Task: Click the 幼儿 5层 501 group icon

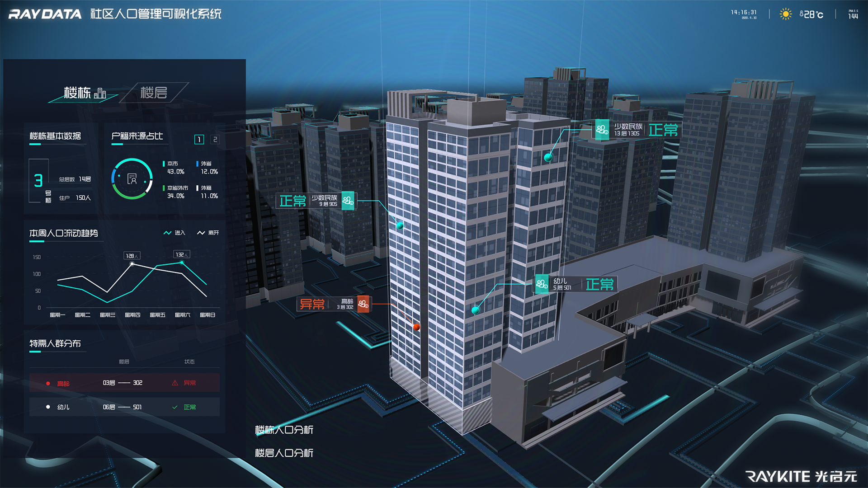Action: tap(542, 284)
